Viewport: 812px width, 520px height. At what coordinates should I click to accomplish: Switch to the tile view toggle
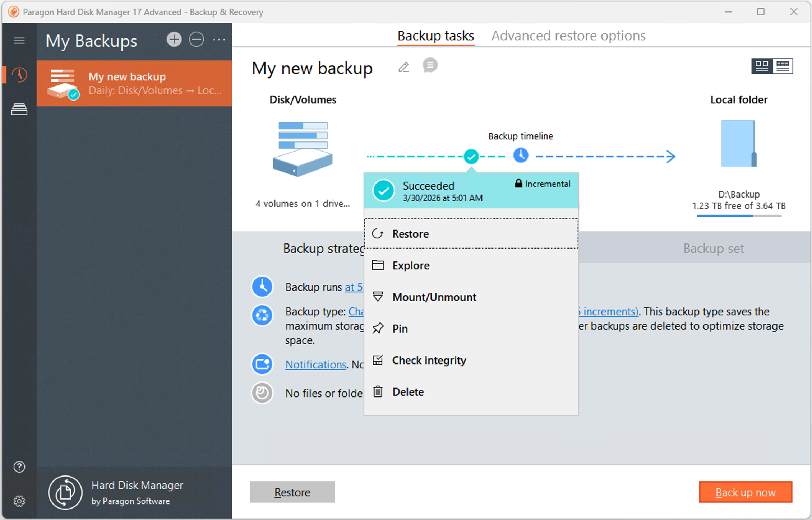click(761, 66)
